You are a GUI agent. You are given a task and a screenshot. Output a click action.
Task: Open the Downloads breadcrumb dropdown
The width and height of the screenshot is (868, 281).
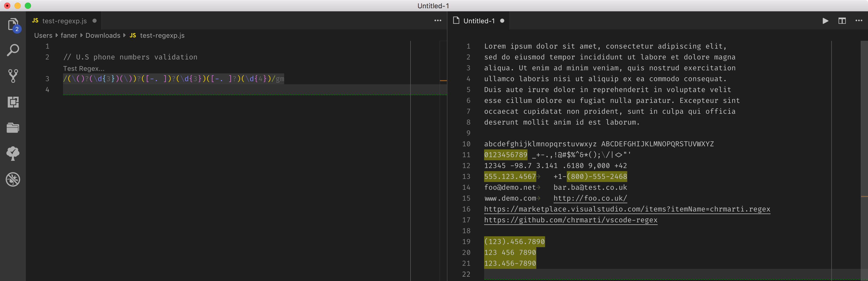(x=103, y=35)
